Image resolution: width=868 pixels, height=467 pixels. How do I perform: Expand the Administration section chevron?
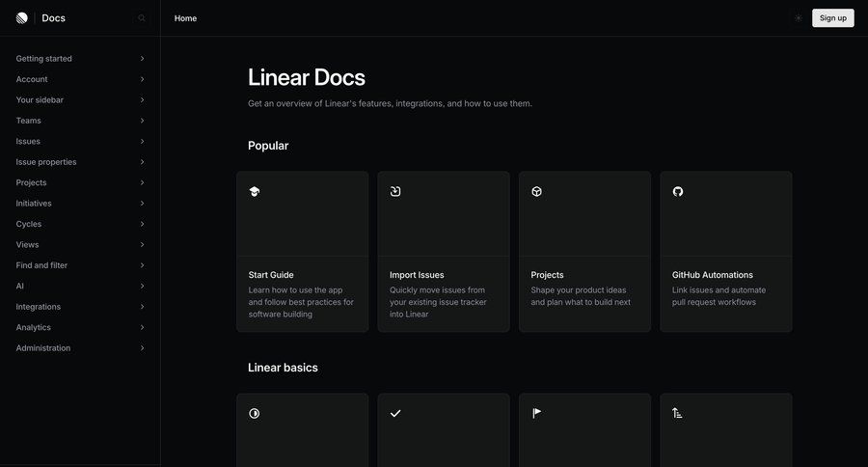click(x=143, y=348)
